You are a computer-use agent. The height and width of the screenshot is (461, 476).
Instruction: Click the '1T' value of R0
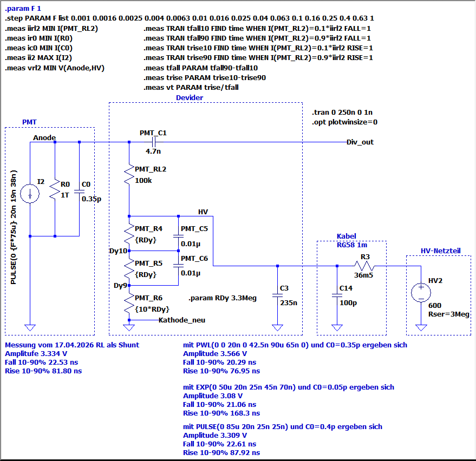64,195
